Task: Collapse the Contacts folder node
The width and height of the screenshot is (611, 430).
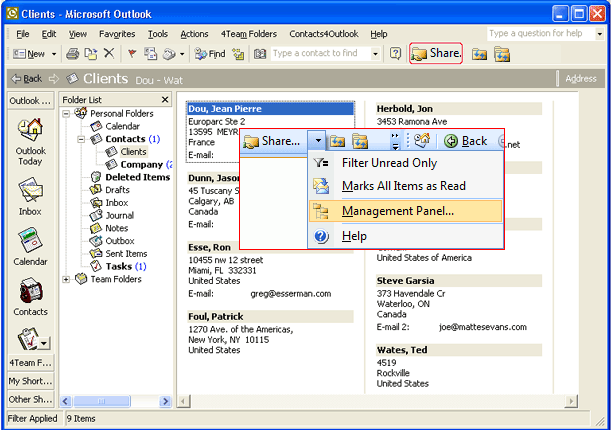Action: click(x=81, y=139)
